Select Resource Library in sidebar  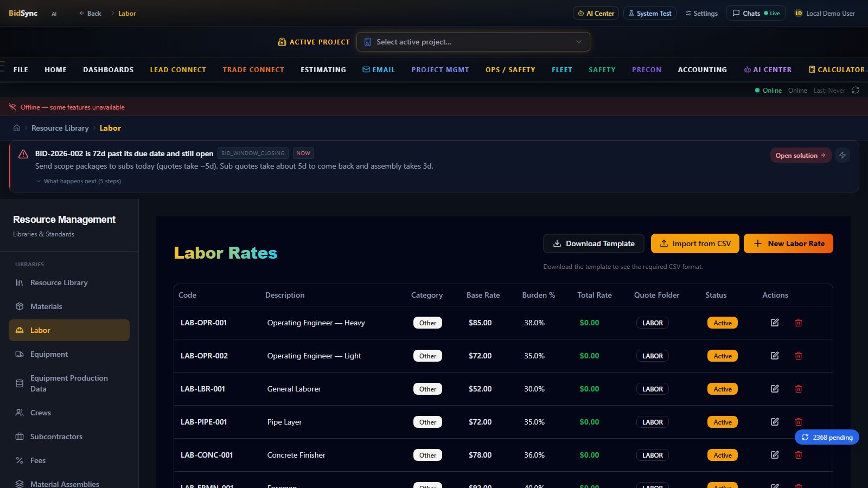[x=69, y=282]
